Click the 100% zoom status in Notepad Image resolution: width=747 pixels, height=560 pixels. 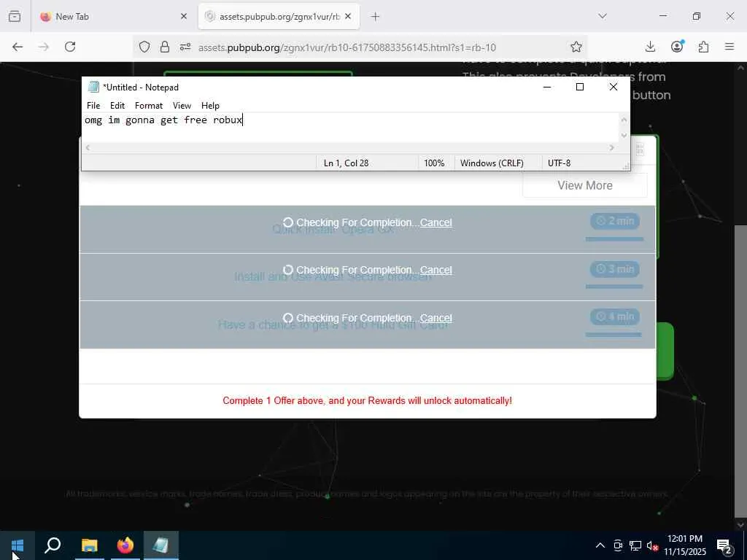[x=434, y=163]
